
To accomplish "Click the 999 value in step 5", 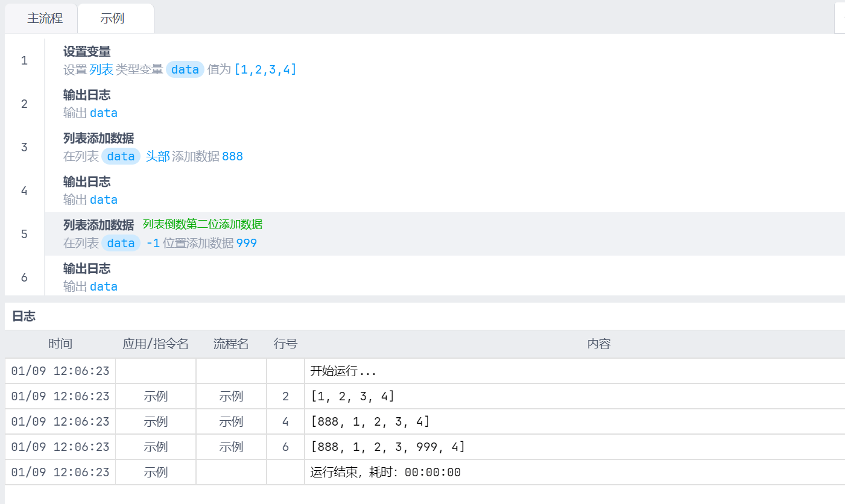I will [x=246, y=243].
